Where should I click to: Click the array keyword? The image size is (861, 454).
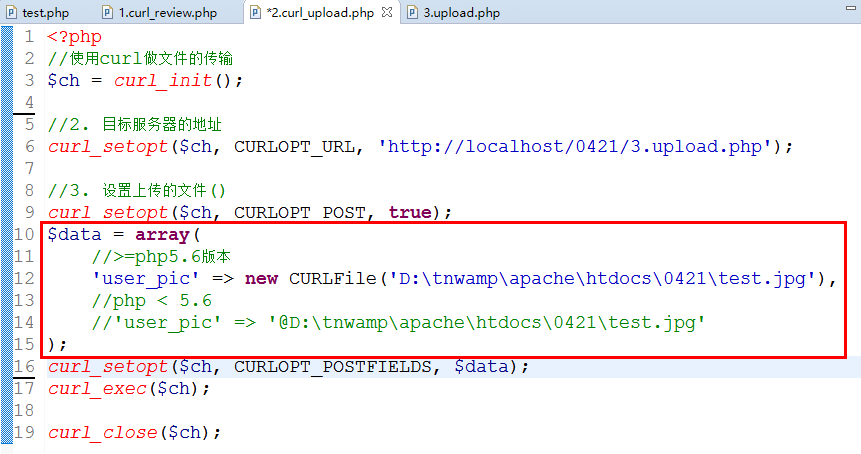tap(162, 235)
